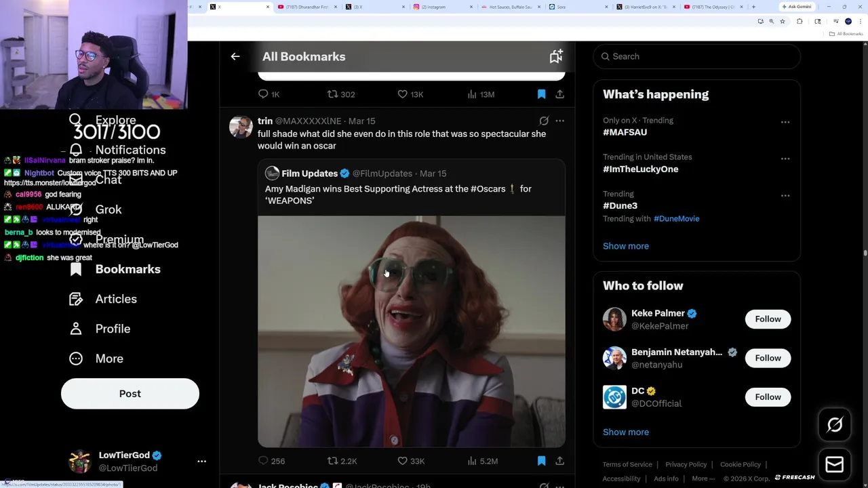Expand the footer More menu
The height and width of the screenshot is (488, 868).
click(x=703, y=479)
